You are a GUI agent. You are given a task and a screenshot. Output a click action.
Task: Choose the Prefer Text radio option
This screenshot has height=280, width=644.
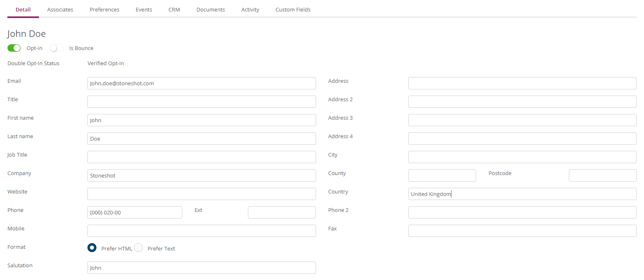tap(138, 248)
